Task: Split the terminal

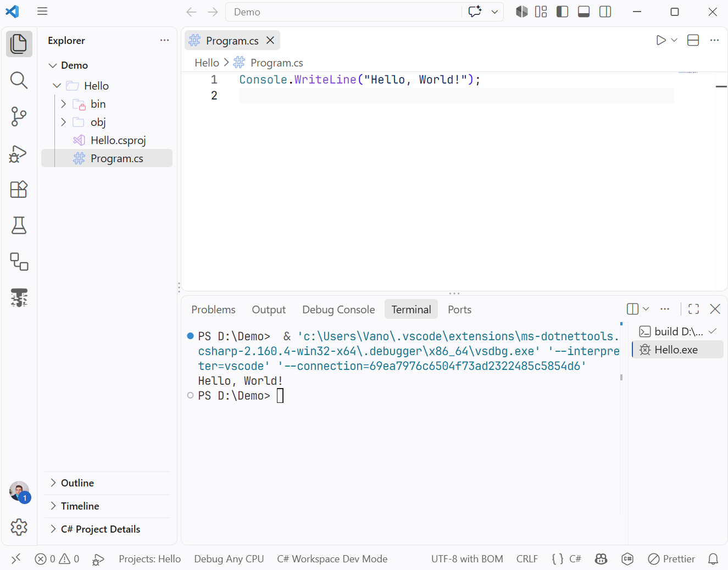Action: tap(632, 309)
